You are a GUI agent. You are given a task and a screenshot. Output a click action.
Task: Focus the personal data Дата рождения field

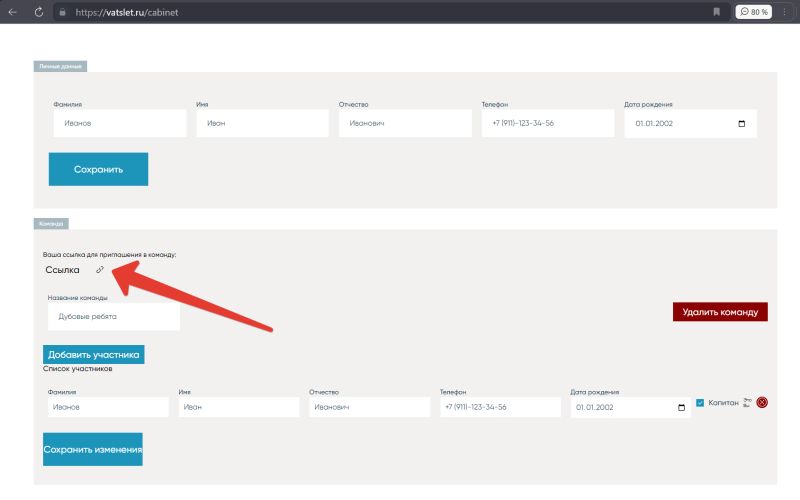(x=690, y=123)
